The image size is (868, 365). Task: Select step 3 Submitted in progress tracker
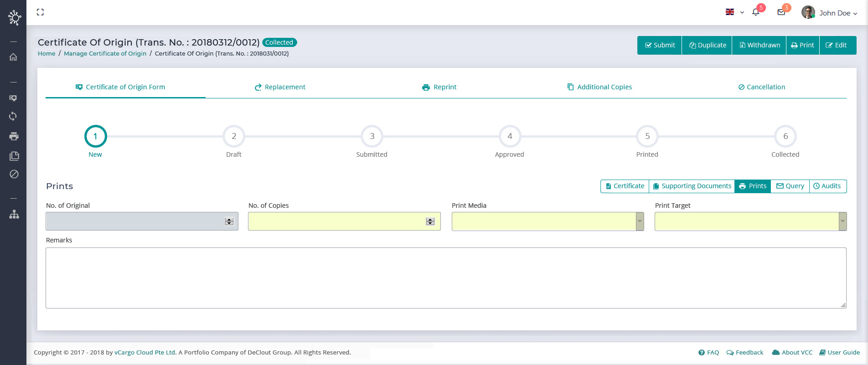pyautogui.click(x=372, y=136)
